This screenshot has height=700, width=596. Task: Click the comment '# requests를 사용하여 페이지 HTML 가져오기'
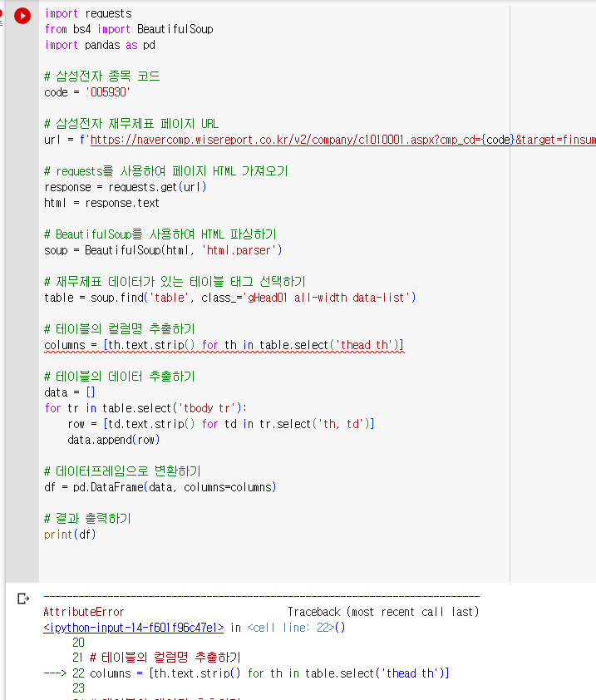pyautogui.click(x=166, y=171)
